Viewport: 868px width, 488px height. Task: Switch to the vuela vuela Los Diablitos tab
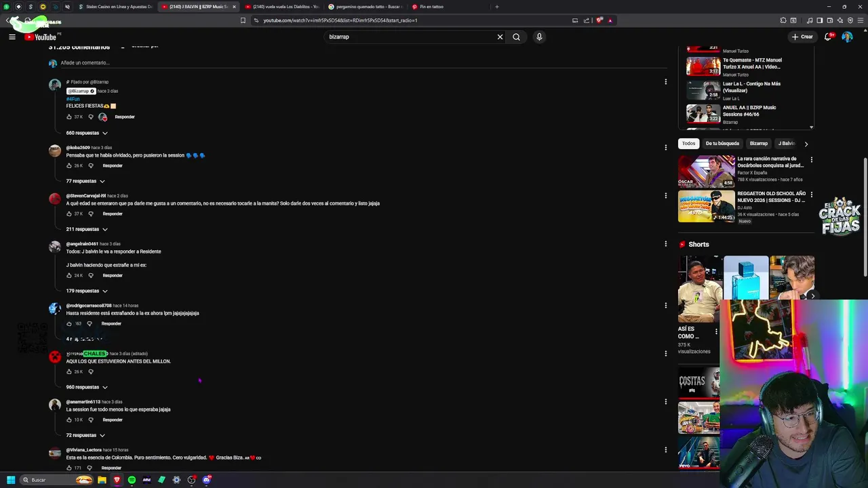click(x=281, y=7)
